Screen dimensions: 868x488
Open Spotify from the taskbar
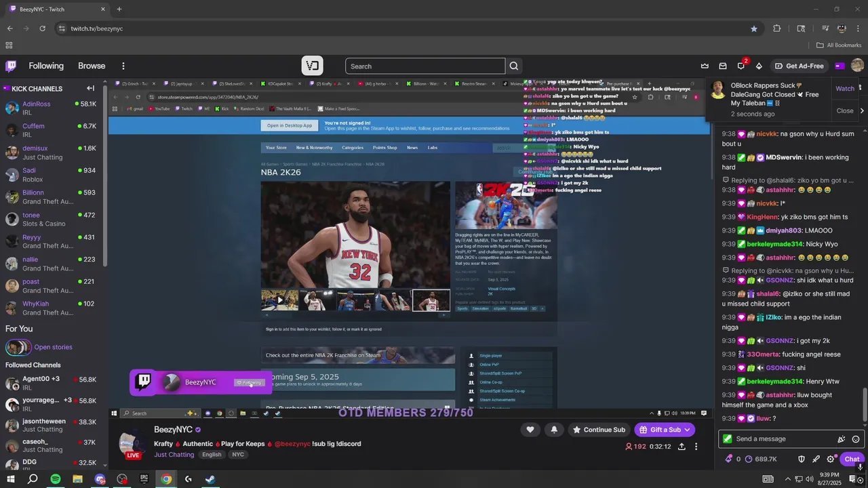click(55, 479)
